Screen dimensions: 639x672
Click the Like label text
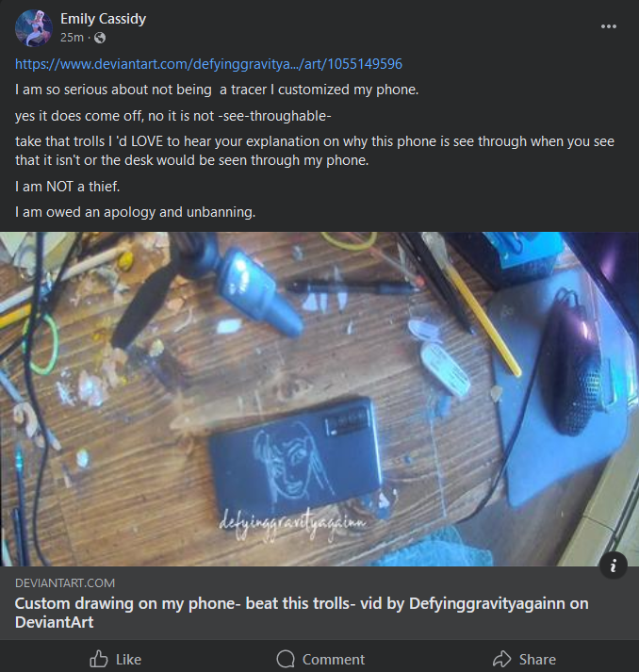point(128,659)
